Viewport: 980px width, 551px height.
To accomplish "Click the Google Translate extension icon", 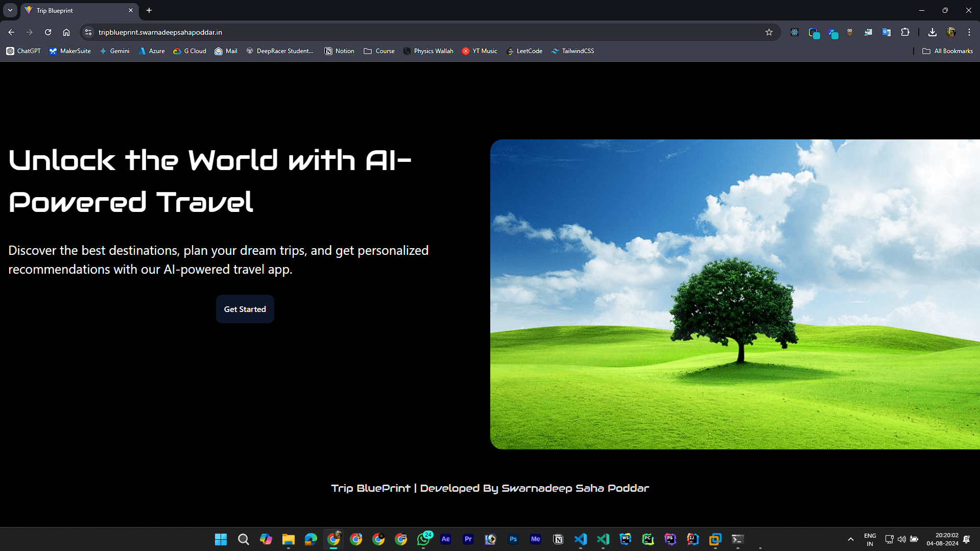I will (x=887, y=32).
